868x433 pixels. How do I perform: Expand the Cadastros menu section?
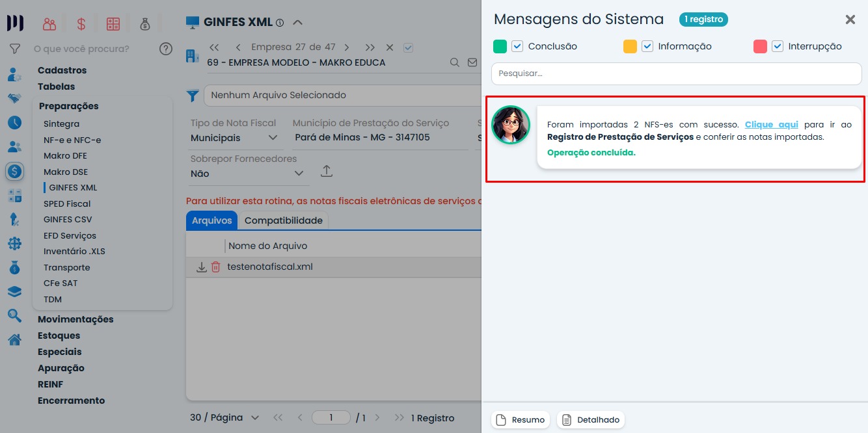(62, 70)
